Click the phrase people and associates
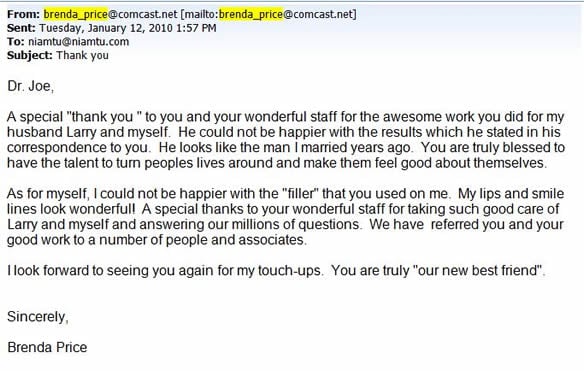This screenshot has width=584, height=371. [236, 240]
